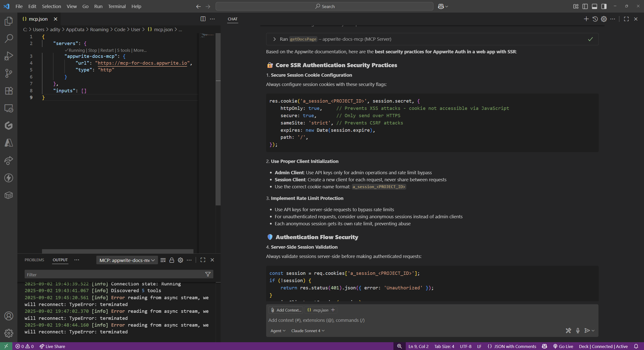Open output panel more actions ellipsis
644x350 pixels.
click(189, 260)
